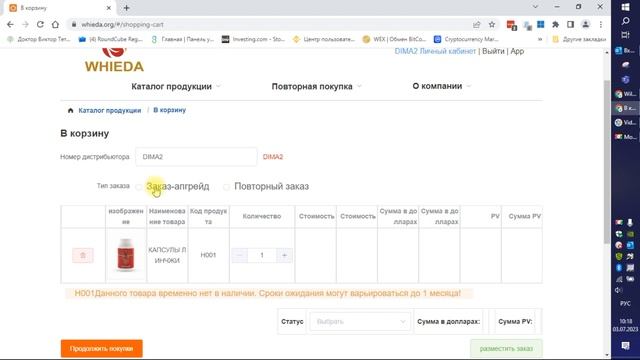Click the capsule product thumbnail
This screenshot has height=360, width=640.
click(x=126, y=255)
